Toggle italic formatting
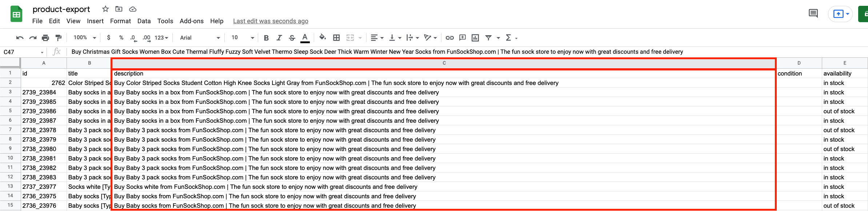Image resolution: width=868 pixels, height=211 pixels. [279, 38]
